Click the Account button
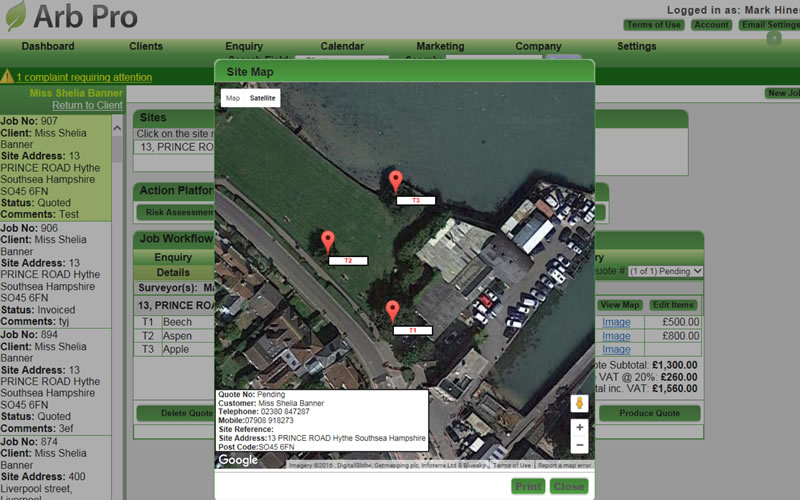Viewport: 800px width, 500px height. [x=712, y=24]
